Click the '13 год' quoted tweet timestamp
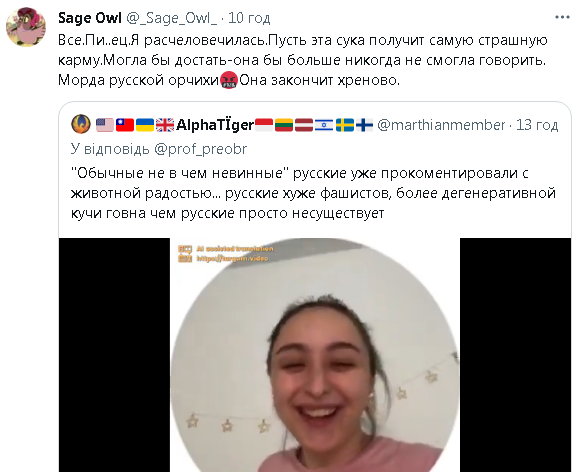 (537, 125)
